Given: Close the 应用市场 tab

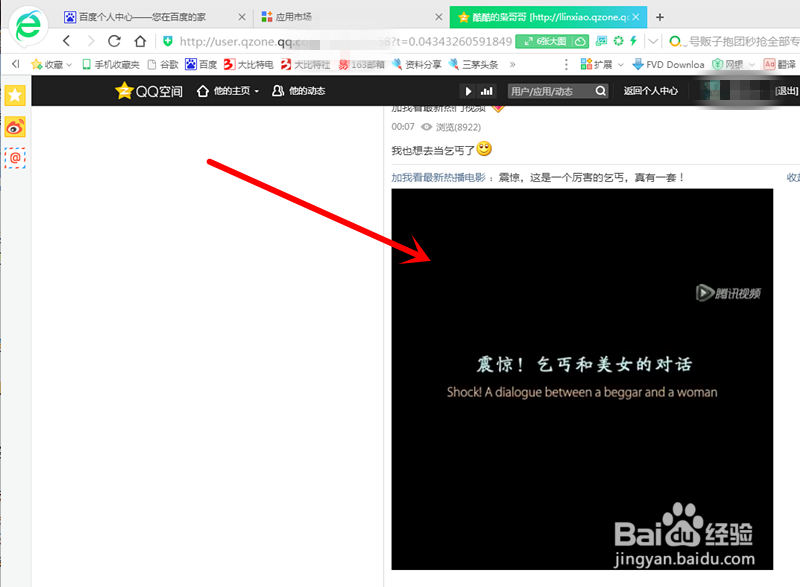Looking at the screenshot, I should [438, 17].
